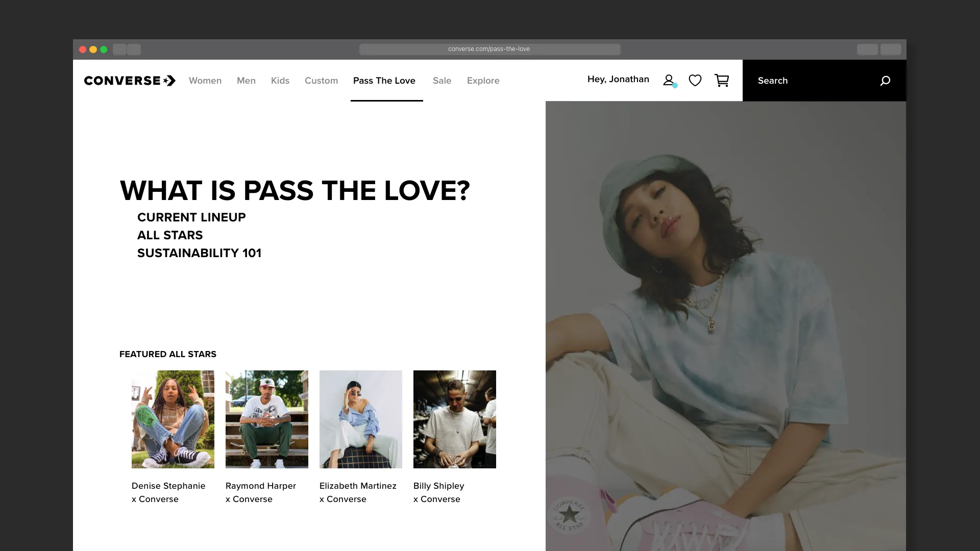
Task: Click the Hey, Jonathan greeting
Action: point(618,80)
